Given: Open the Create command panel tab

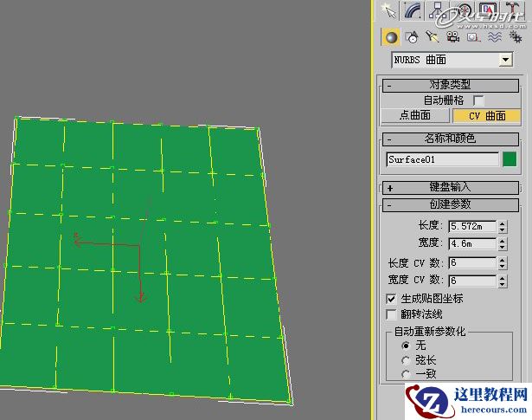Looking at the screenshot, I should (x=388, y=10).
